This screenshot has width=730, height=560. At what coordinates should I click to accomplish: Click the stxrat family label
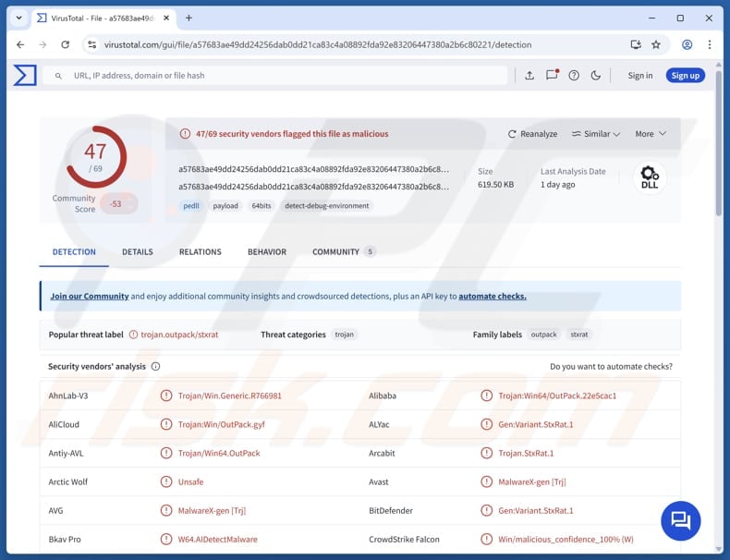coord(579,335)
